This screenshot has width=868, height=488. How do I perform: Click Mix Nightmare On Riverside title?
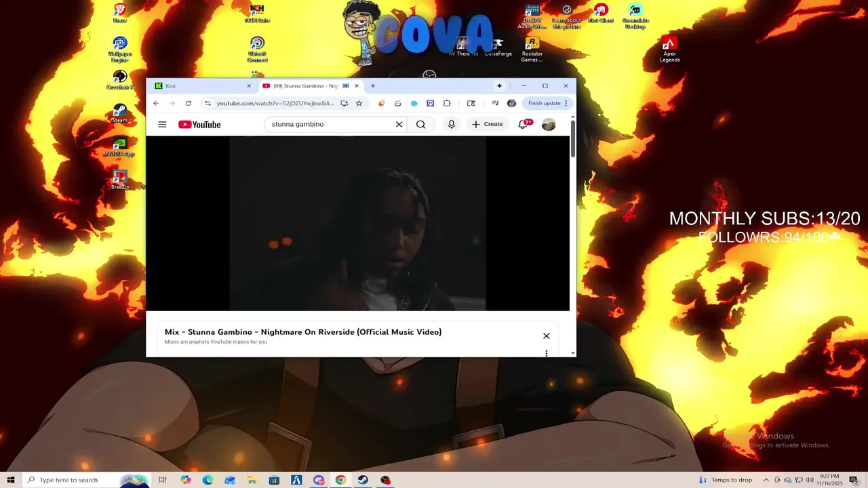[x=303, y=332]
